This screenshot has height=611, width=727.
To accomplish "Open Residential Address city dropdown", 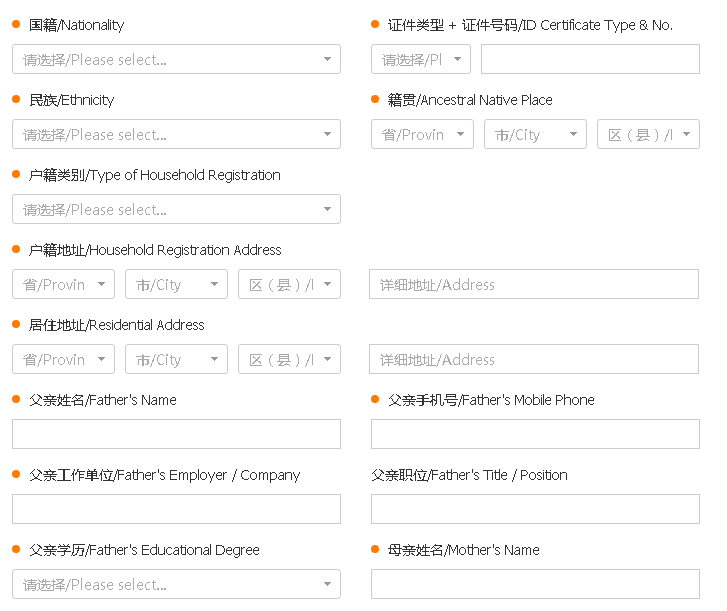I will (x=176, y=359).
